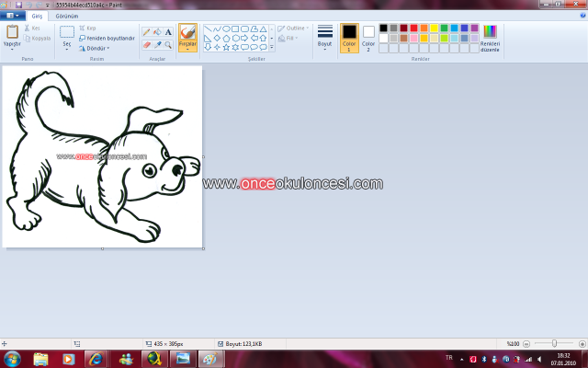Screen dimensions: 588x368
Task: Open Renkleri düzenle color editor
Action: [x=490, y=39]
